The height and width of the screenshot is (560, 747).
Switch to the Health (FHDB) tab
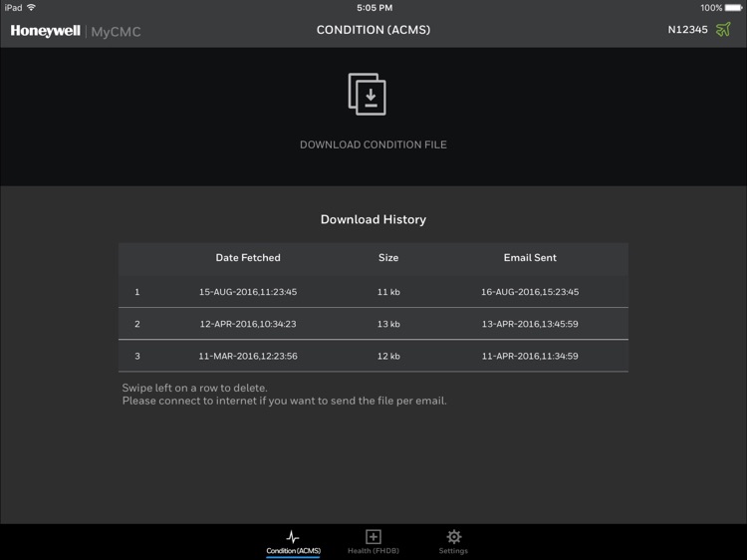coord(373,543)
